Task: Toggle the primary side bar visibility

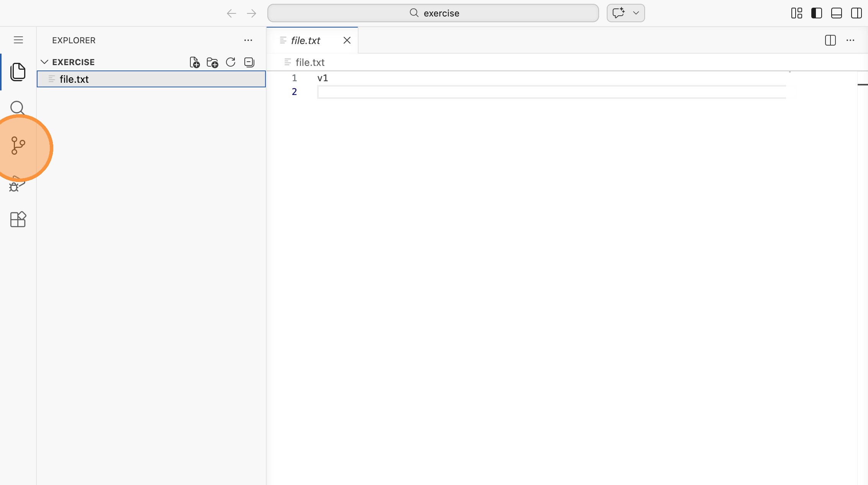Action: coord(816,13)
